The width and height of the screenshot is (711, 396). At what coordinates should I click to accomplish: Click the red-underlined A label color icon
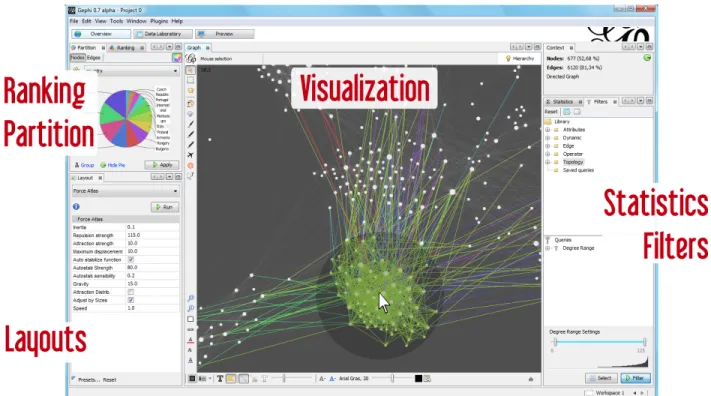(x=190, y=340)
